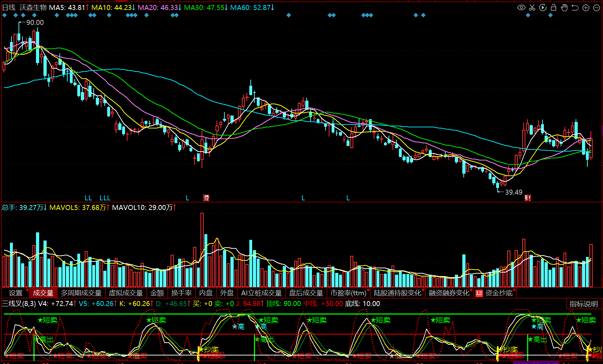Viewport: 603px width, 364px height.
Task: Click the J: 94.98 value
Action: pos(250,304)
